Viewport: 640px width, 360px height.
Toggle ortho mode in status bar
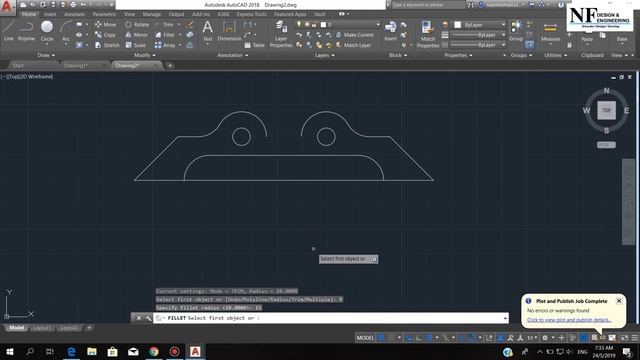[x=419, y=338]
